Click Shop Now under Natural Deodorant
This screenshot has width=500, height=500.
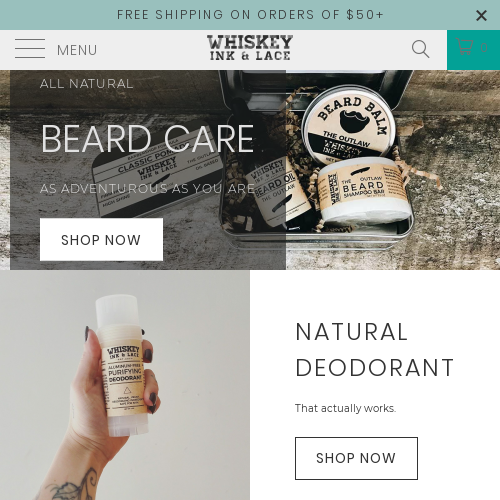tap(356, 458)
